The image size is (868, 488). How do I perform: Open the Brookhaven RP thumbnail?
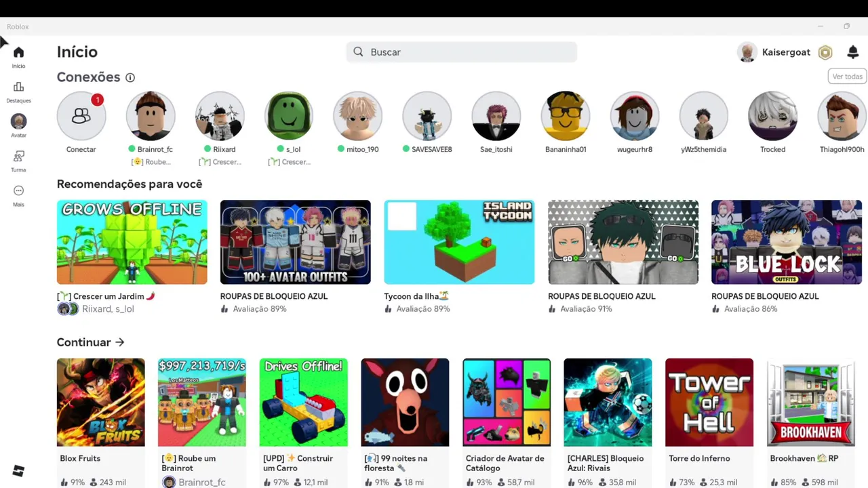(x=811, y=403)
